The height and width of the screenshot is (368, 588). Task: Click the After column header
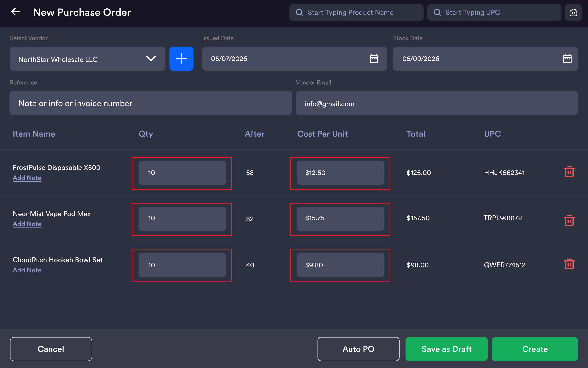[255, 134]
